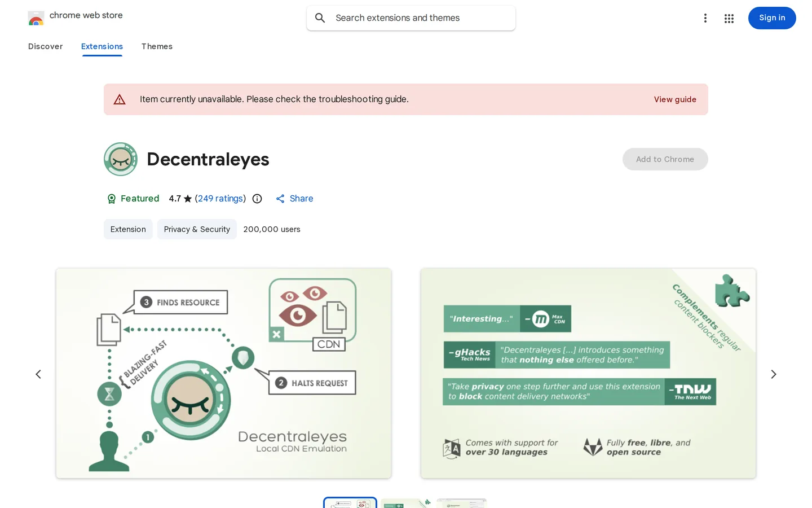The image size is (812, 508).
Task: Click the Chrome Web Store logo
Action: 36,18
